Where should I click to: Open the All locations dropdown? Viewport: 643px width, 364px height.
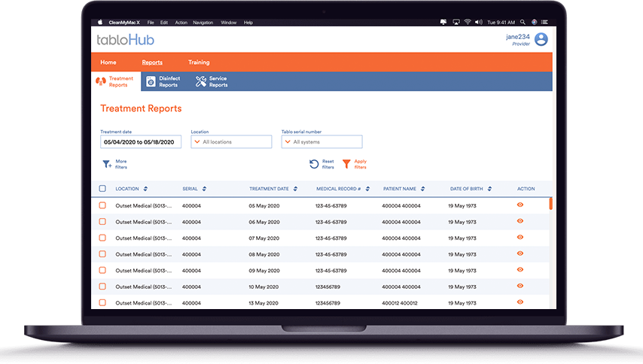(231, 141)
